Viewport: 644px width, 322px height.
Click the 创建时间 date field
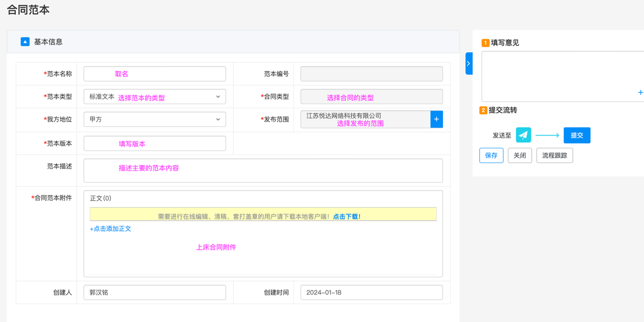(371, 293)
